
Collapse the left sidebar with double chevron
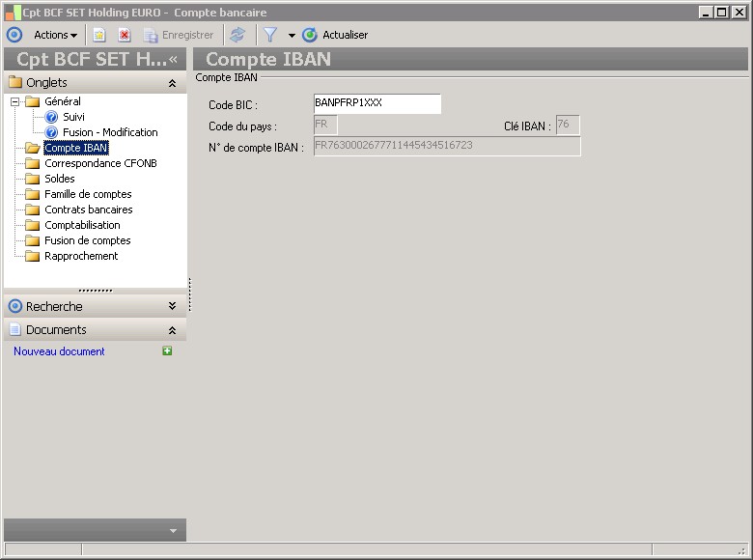pos(174,59)
